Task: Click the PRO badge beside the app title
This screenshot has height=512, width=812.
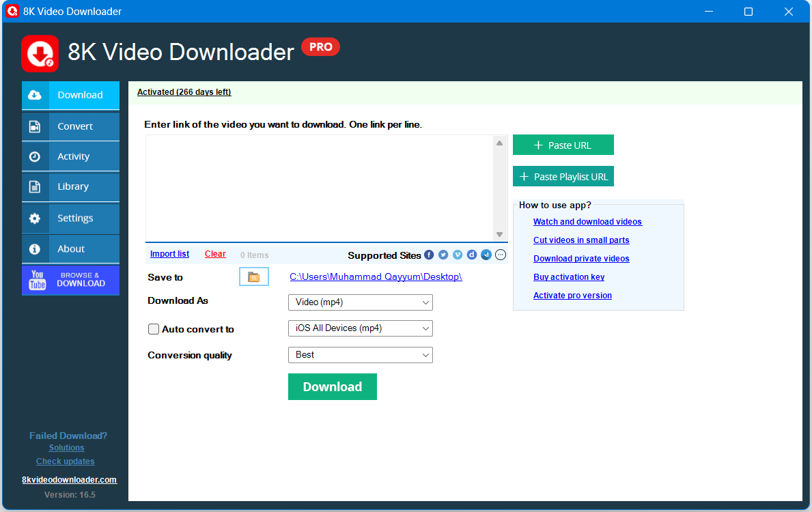Action: coord(320,46)
